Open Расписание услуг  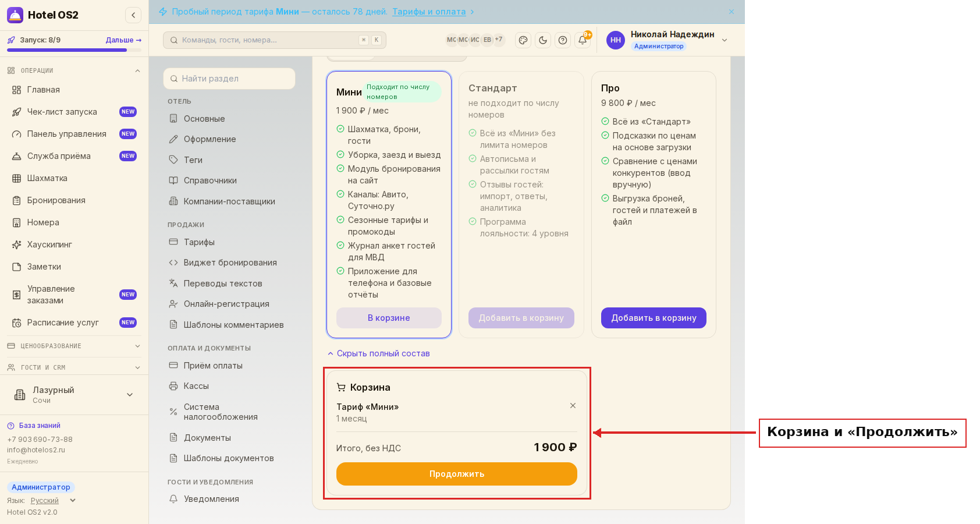74,323
